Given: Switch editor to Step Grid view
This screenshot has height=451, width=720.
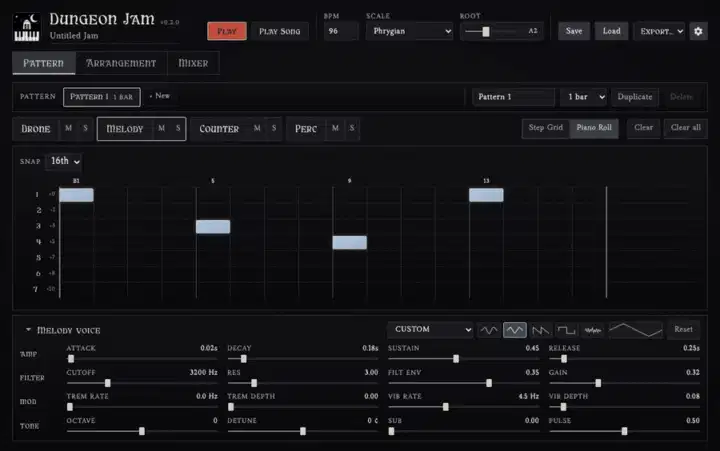Looking at the screenshot, I should click(546, 128).
